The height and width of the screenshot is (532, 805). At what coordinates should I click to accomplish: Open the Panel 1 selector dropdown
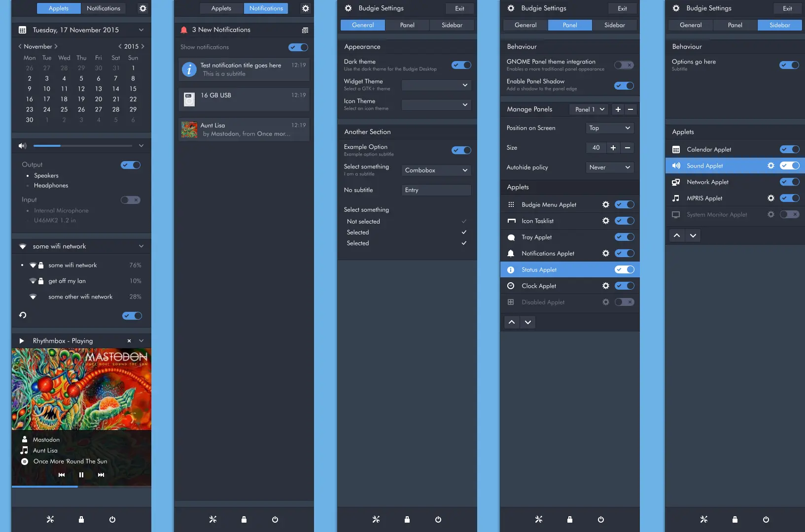pyautogui.click(x=589, y=109)
